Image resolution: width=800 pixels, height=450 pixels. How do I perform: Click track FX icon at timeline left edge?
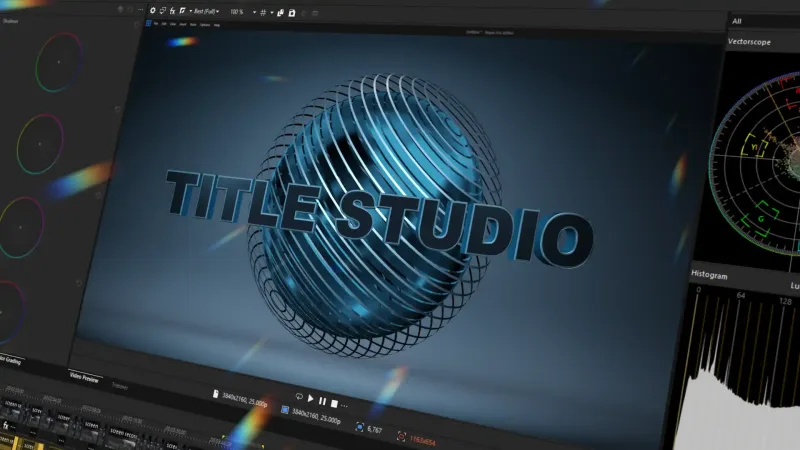point(6,425)
